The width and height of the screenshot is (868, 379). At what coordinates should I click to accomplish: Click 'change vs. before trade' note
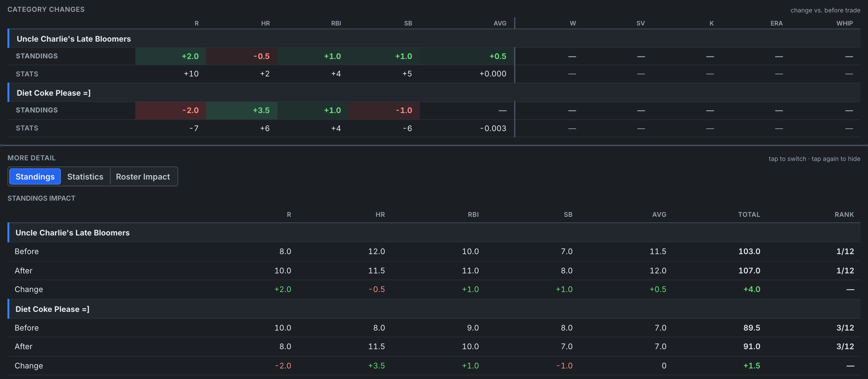[x=825, y=10]
